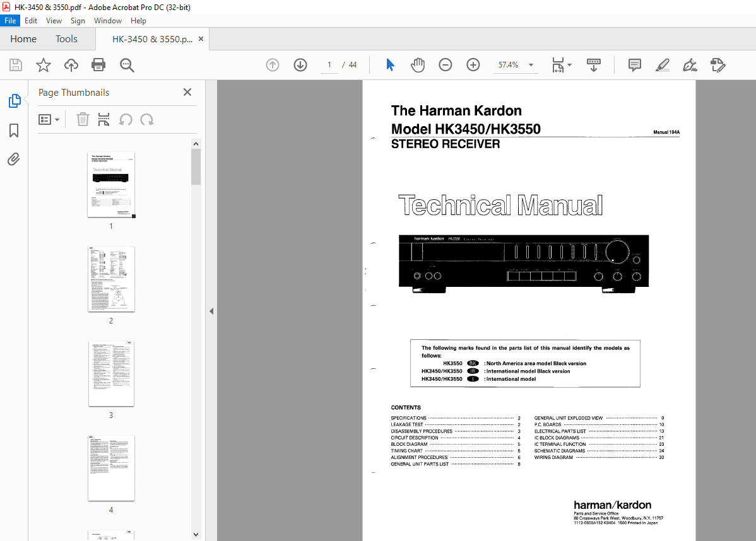This screenshot has height=541, width=756.
Task: Select the HK-3450 & 3550.p... document tab
Action: click(152, 39)
